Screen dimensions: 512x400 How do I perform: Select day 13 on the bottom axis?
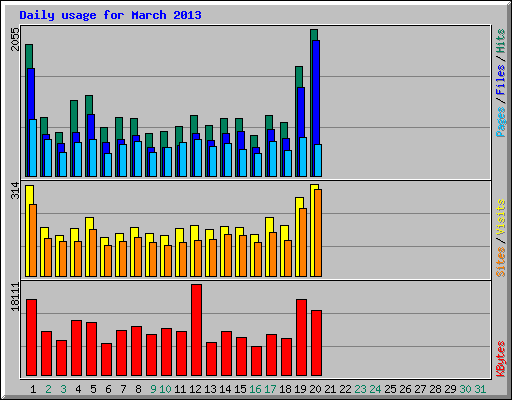click(210, 389)
